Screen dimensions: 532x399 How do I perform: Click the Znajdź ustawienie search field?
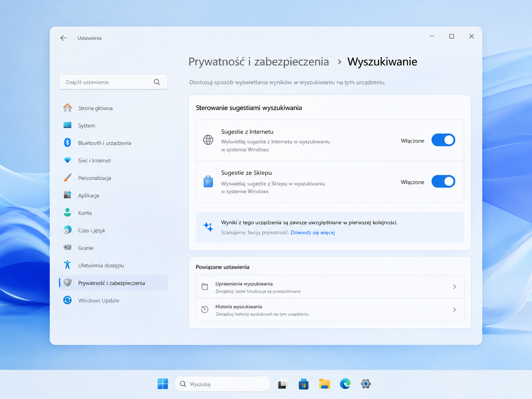[x=113, y=82]
